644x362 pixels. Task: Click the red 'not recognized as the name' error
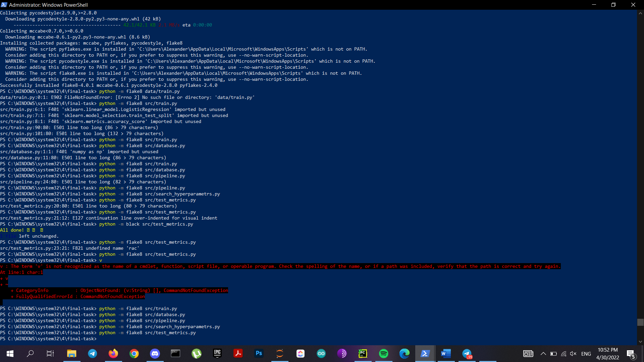(x=280, y=266)
